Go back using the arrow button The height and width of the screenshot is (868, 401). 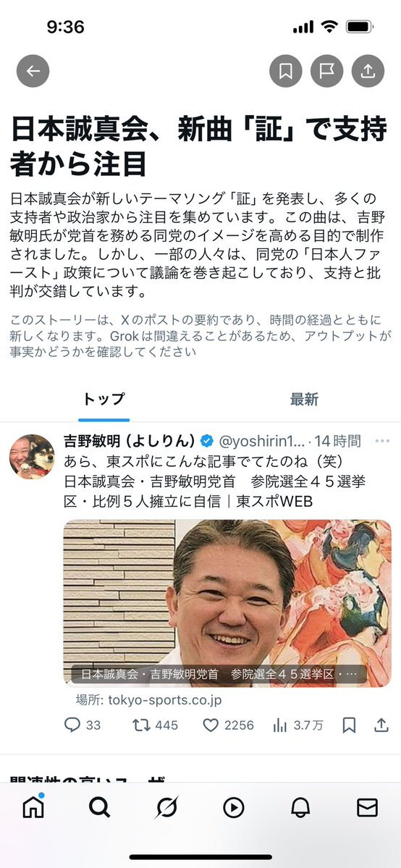point(33,71)
